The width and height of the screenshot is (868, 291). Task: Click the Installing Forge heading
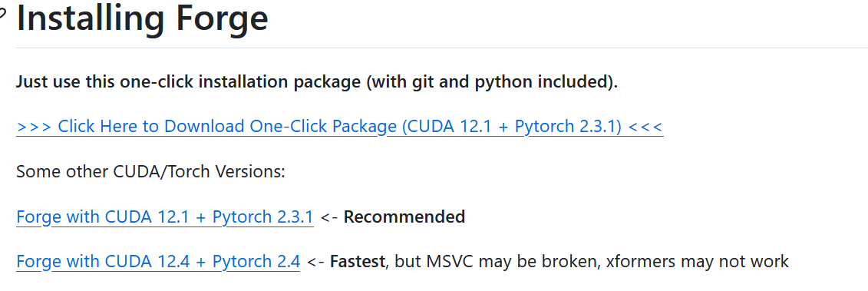pos(142,18)
